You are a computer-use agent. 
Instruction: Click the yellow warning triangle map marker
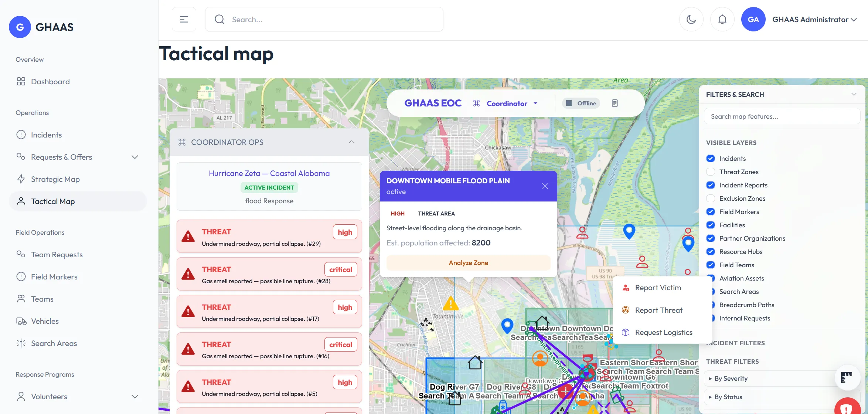click(x=451, y=303)
